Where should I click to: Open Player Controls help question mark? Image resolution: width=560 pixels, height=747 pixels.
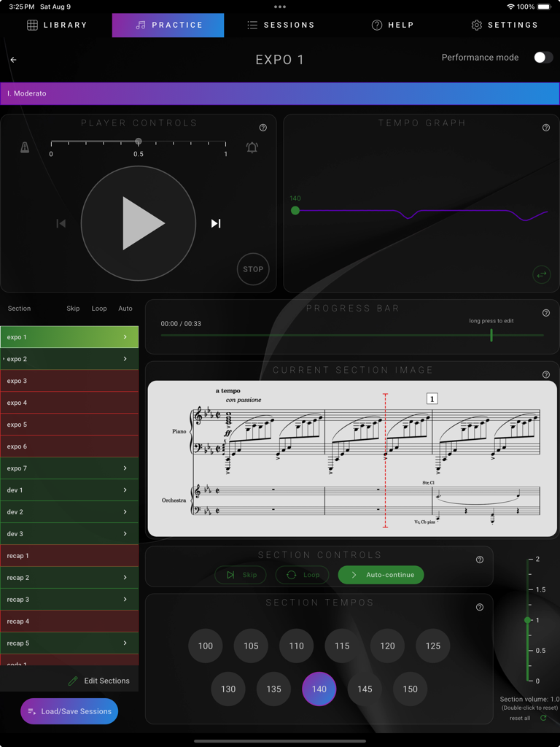point(262,128)
